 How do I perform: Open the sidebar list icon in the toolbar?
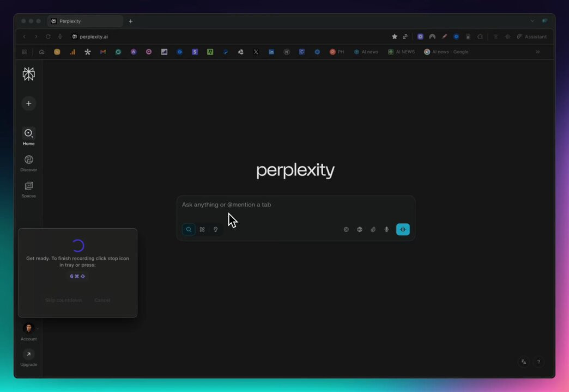tap(495, 36)
